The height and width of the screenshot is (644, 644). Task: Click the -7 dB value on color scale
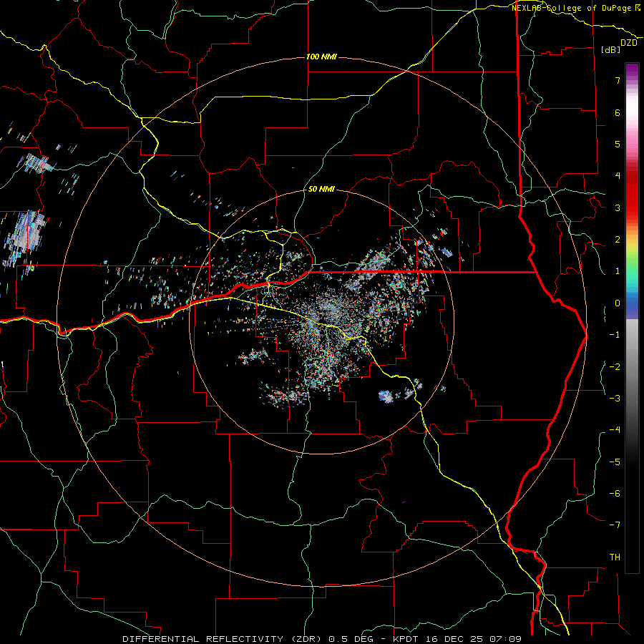point(615,525)
